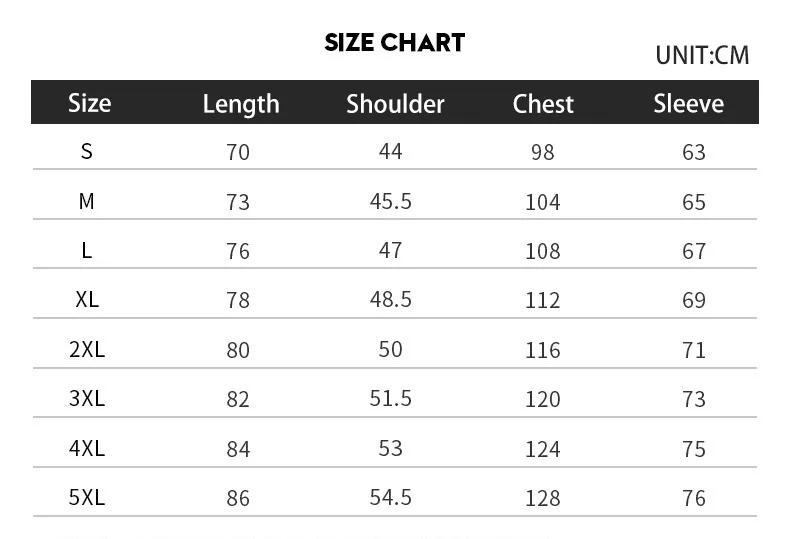
Task: Select the Length column header
Action: [x=241, y=104]
